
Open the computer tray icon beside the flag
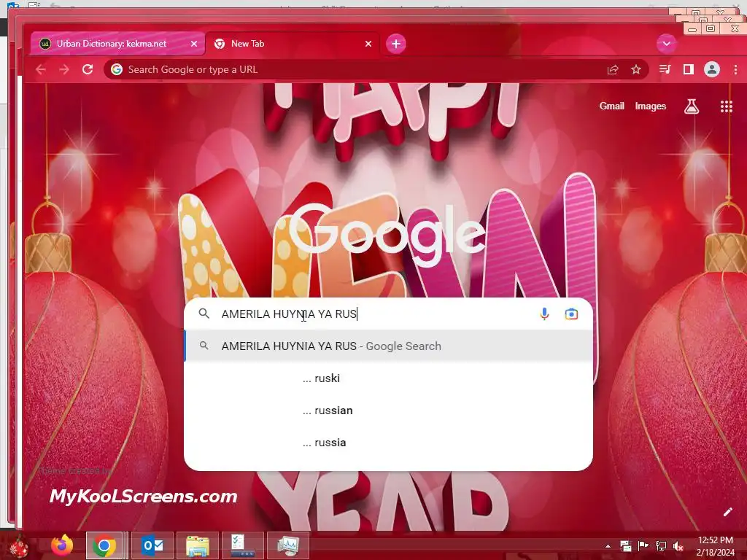point(625,545)
